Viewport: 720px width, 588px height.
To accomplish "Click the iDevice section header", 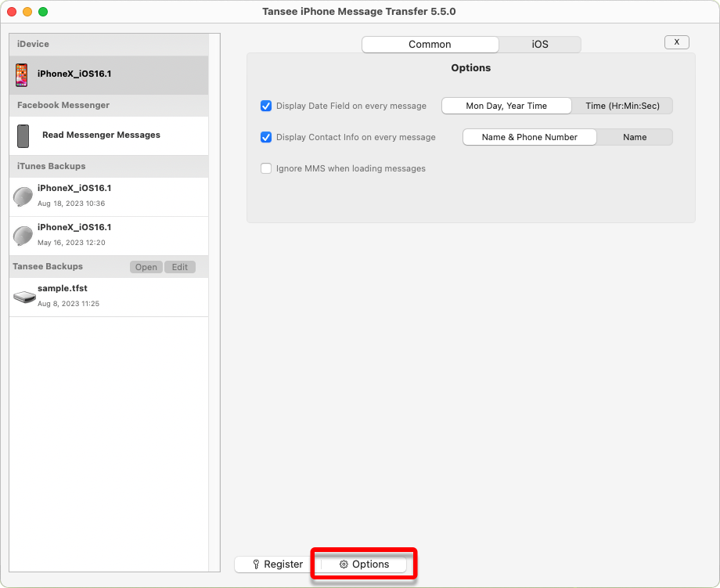I will [109, 45].
